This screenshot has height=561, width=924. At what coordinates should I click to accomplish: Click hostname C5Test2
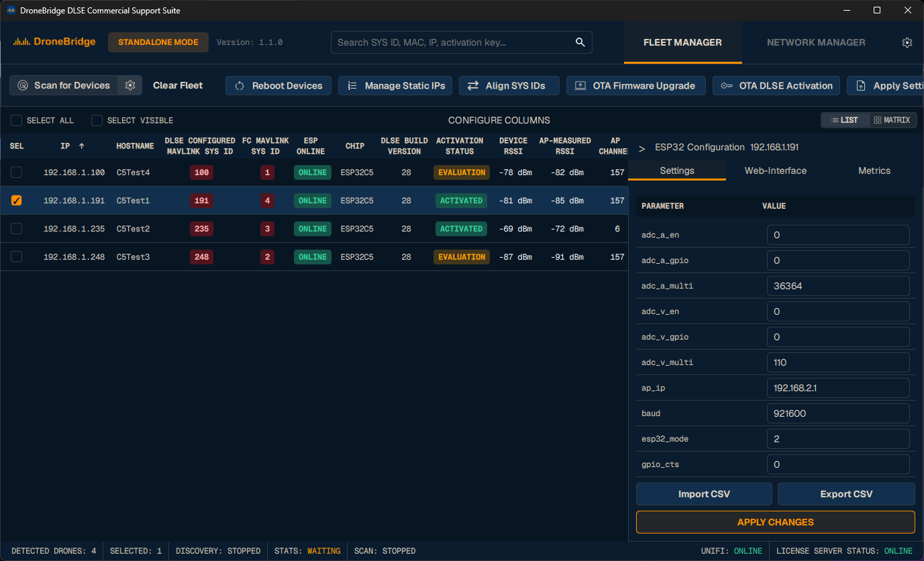tap(133, 229)
